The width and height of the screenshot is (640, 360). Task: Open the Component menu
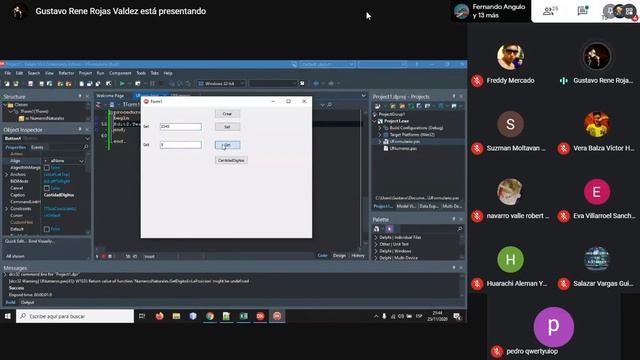pos(120,73)
